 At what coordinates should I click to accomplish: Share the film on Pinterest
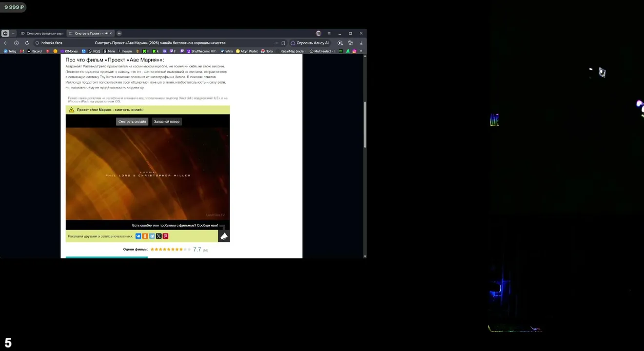[x=165, y=236]
